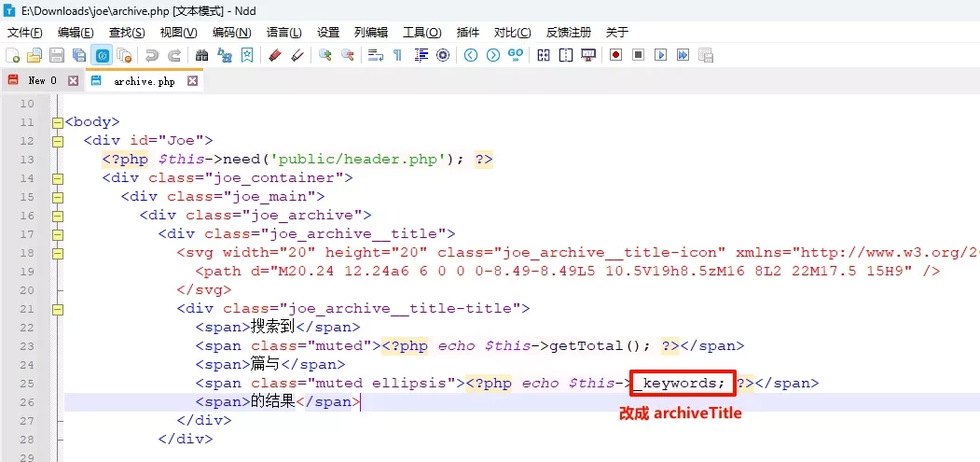Click the New file toolbar icon
This screenshot has width=980, height=462.
(13, 56)
